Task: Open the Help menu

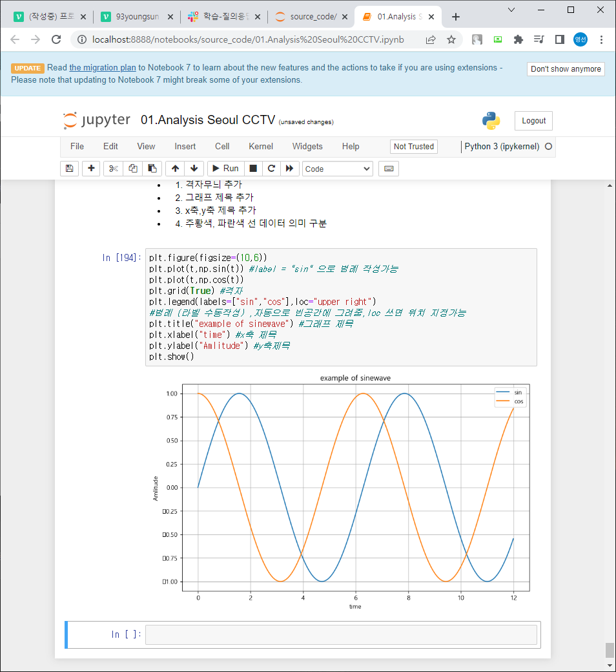Action: pos(351,147)
